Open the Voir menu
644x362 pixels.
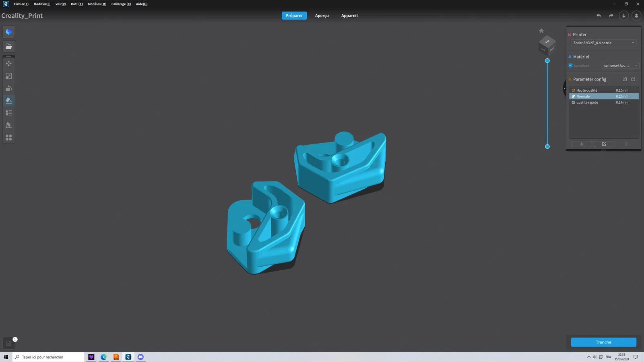click(60, 4)
